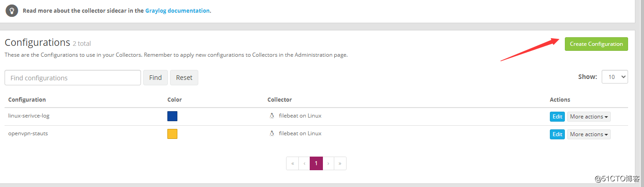Screen dimensions: 644x187
Task: Go to last page pagination arrow
Action: pyautogui.click(x=340, y=163)
